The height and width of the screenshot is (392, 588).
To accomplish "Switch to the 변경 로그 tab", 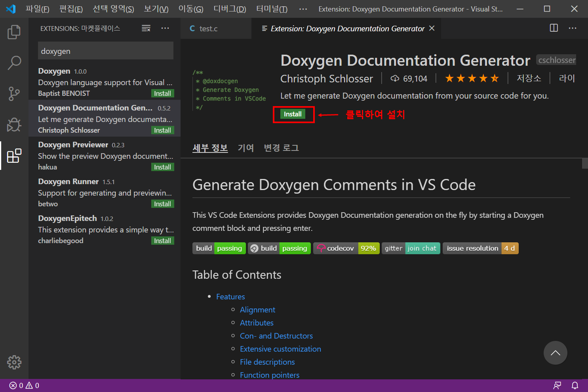I will 281,148.
